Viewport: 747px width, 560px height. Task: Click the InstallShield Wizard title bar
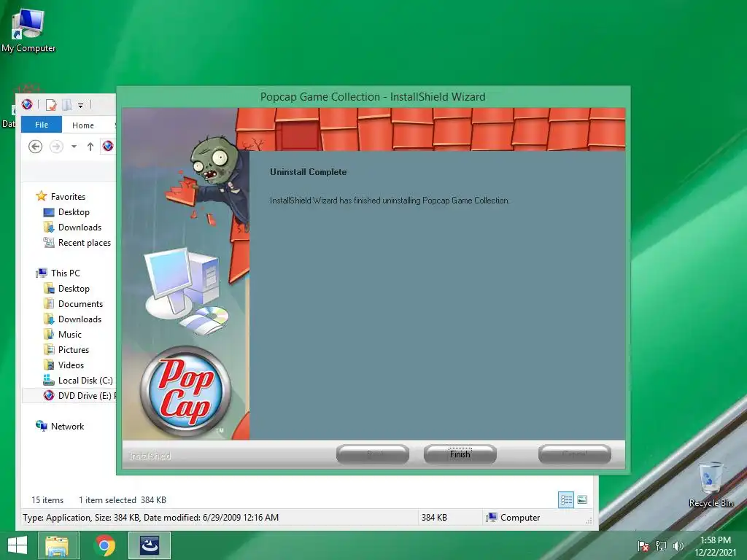tap(373, 97)
